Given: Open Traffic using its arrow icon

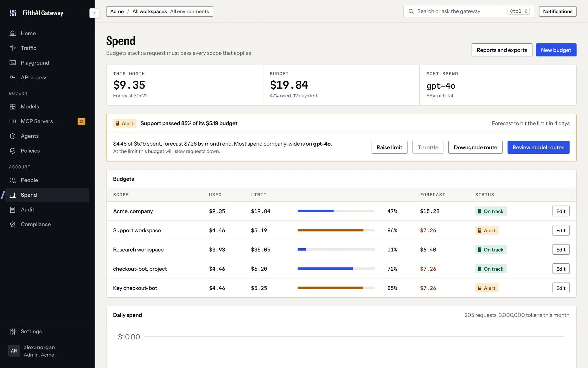Looking at the screenshot, I should click(x=13, y=48).
